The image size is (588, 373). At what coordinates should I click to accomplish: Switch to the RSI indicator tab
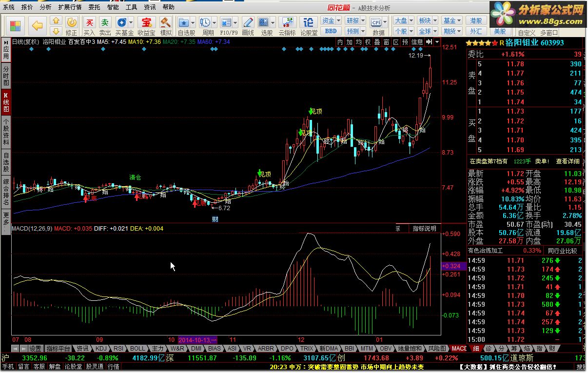(x=118, y=349)
